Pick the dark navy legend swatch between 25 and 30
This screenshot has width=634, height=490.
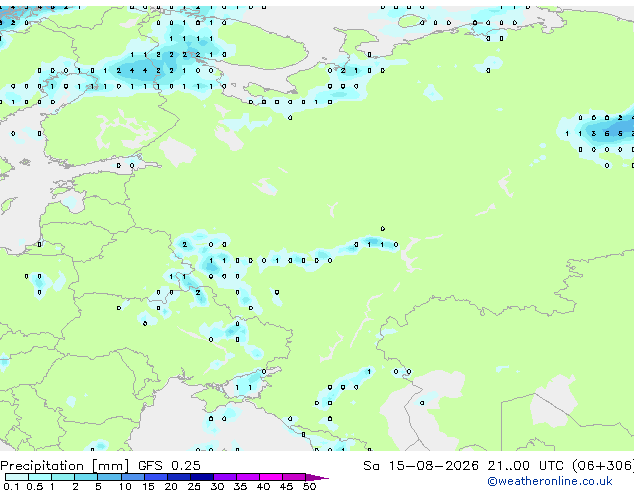[x=202, y=477]
